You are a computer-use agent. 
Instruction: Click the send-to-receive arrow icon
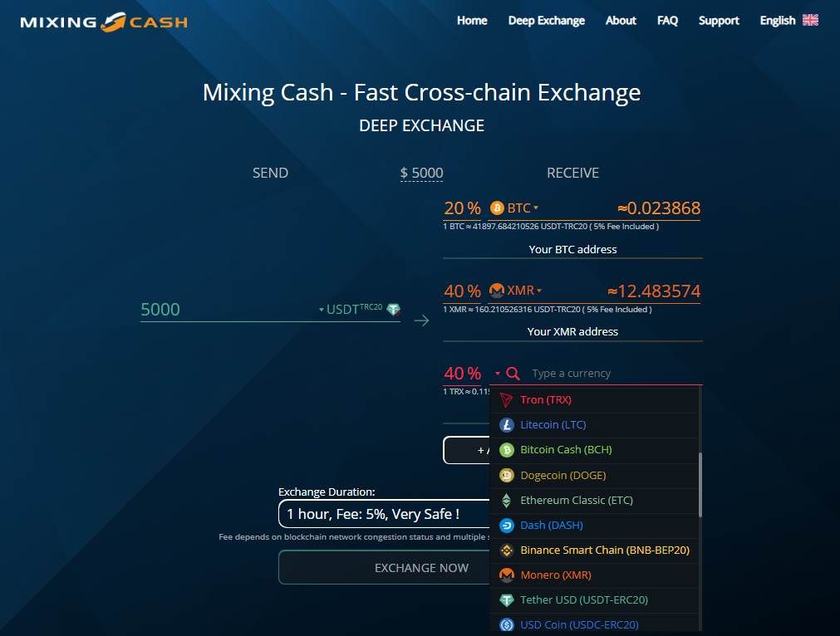(x=421, y=320)
